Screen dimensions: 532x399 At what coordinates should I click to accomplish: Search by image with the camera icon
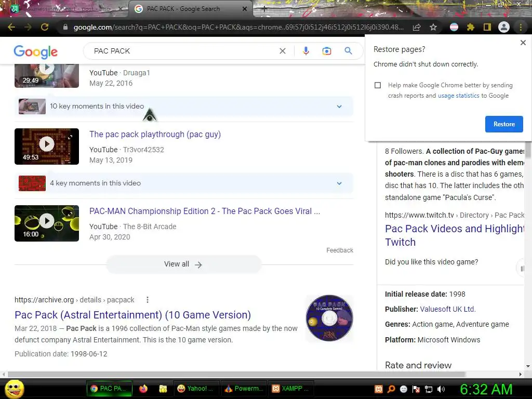(x=327, y=51)
